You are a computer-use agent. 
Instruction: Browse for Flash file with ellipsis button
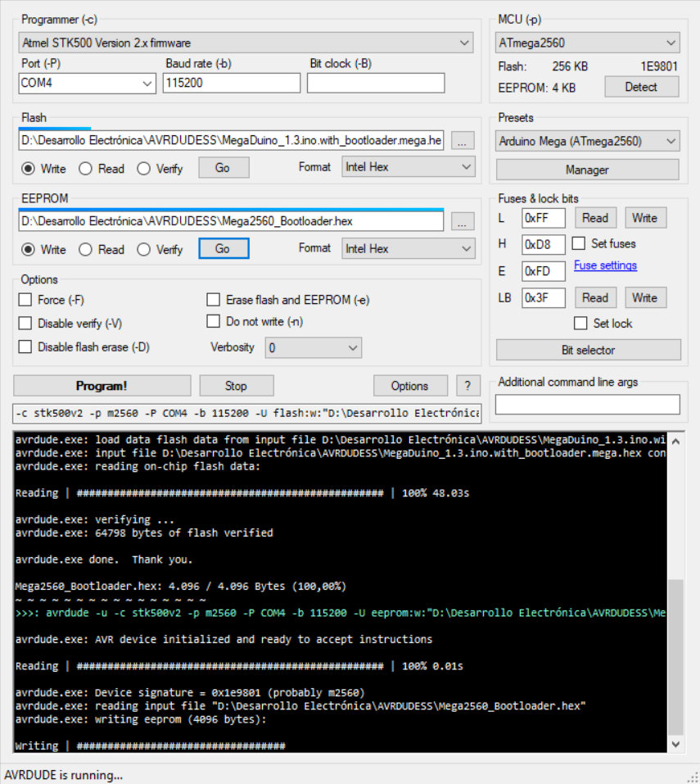pyautogui.click(x=463, y=141)
